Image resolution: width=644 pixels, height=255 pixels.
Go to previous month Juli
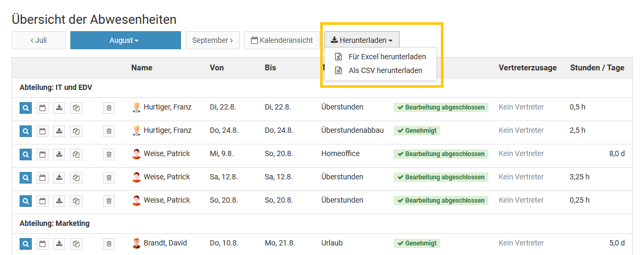click(x=39, y=40)
